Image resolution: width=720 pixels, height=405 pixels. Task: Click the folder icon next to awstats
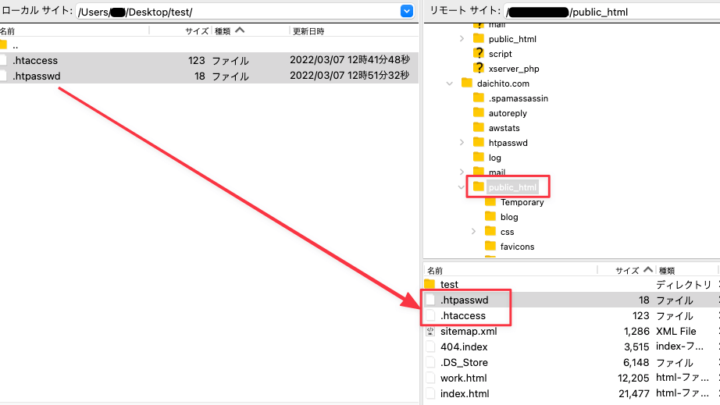tap(478, 127)
